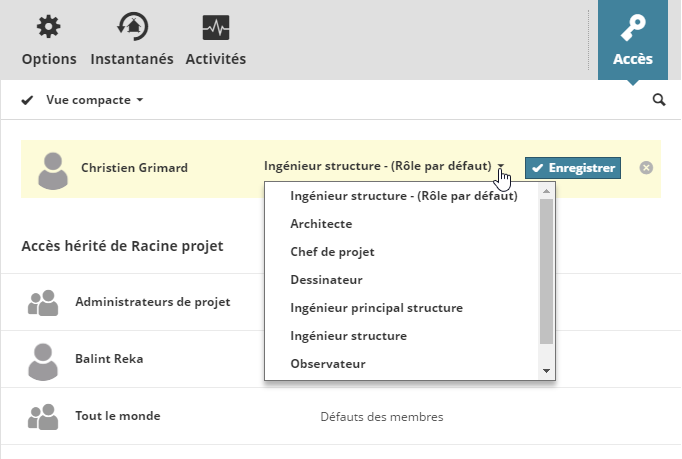Screen dimensions: 682x459
Task: Click Christien Grimard's avatar icon
Action: [53, 169]
